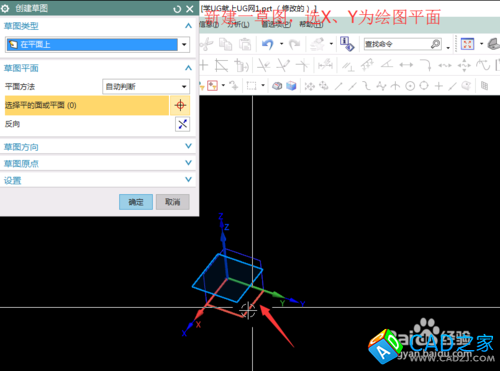500x371 pixels.
Task: Click the reset dialog icon in title bar
Action: coord(177,9)
